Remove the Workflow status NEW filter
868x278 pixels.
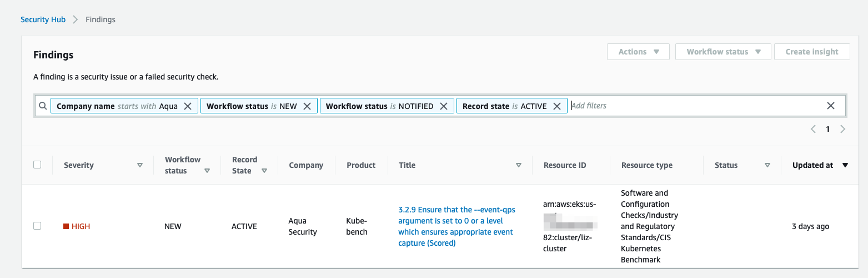click(307, 106)
